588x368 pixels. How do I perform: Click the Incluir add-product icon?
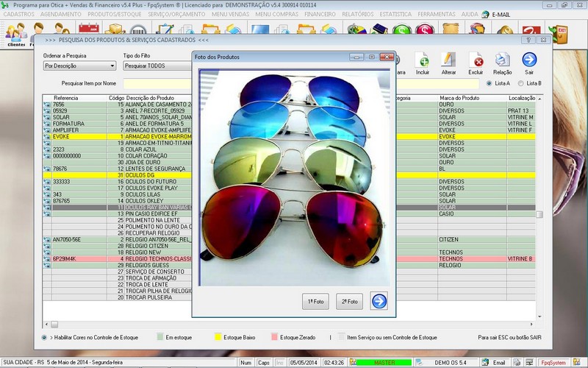point(422,60)
